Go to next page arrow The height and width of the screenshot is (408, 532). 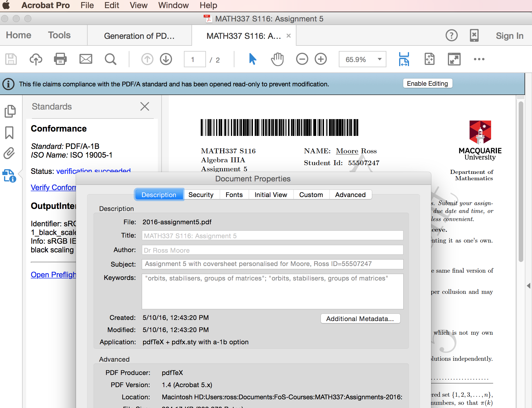click(166, 59)
